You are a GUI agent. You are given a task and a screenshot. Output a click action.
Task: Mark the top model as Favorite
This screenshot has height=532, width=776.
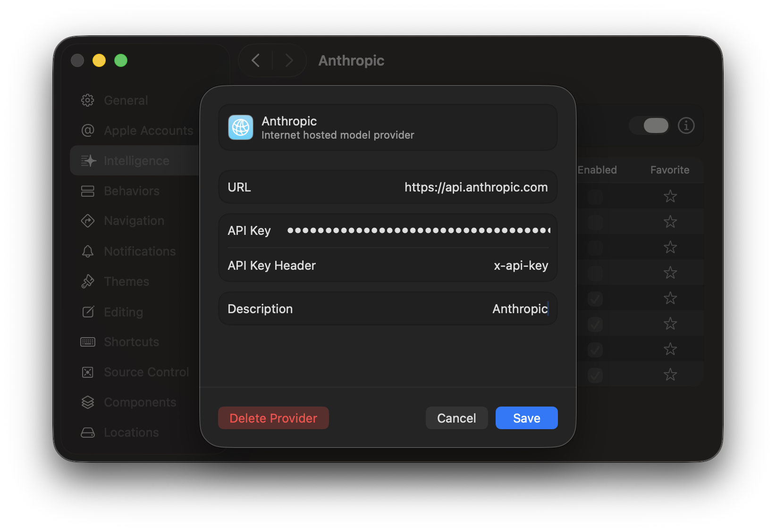tap(670, 196)
